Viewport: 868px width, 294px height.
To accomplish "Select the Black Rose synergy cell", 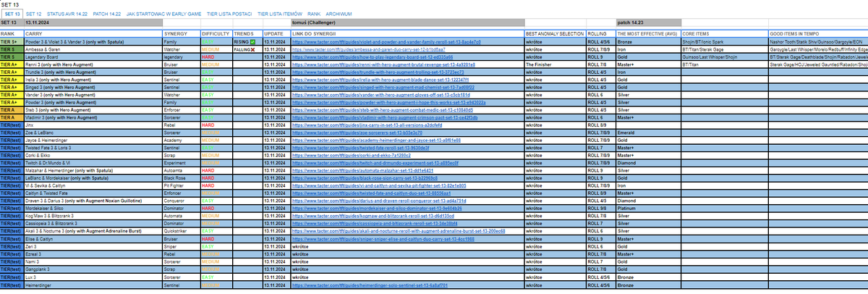I will click(182, 177).
